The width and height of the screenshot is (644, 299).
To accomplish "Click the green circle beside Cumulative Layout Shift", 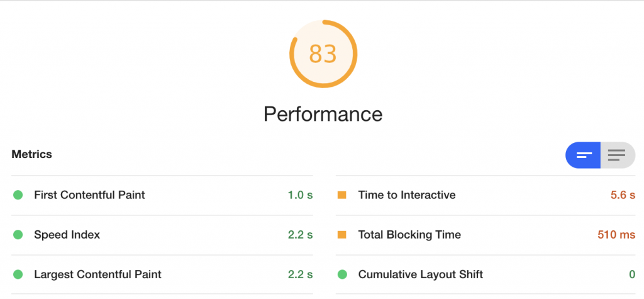I will pos(342,274).
